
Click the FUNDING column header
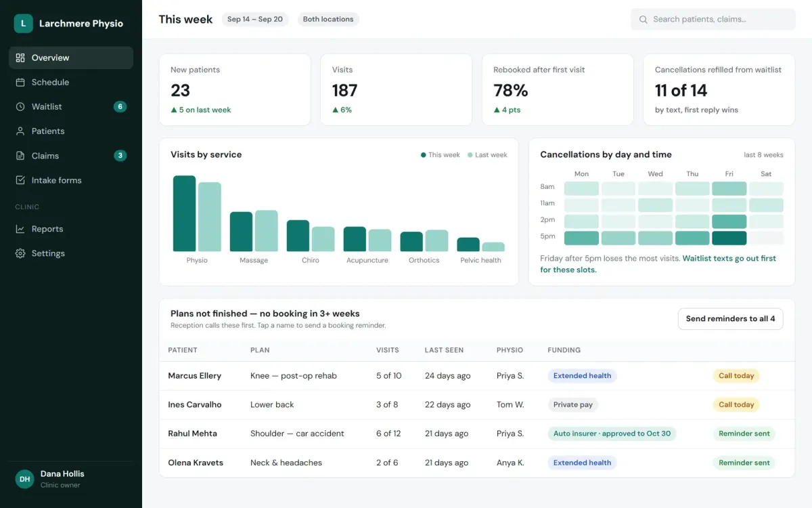pyautogui.click(x=564, y=350)
